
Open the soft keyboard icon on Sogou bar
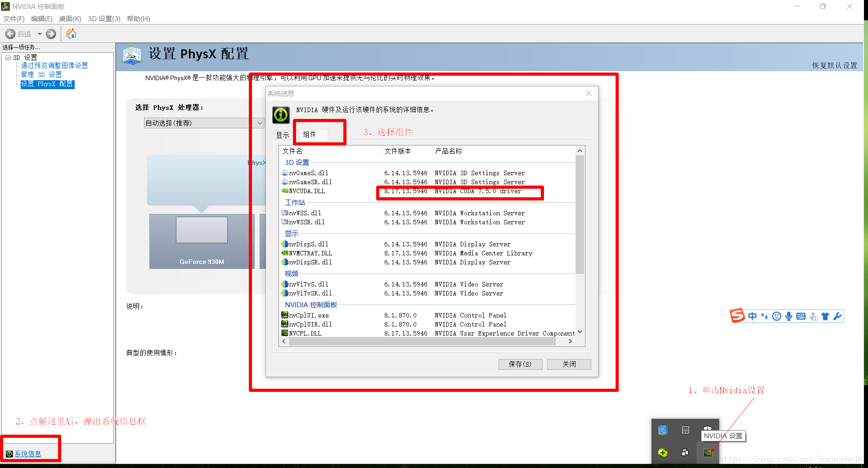coord(801,316)
